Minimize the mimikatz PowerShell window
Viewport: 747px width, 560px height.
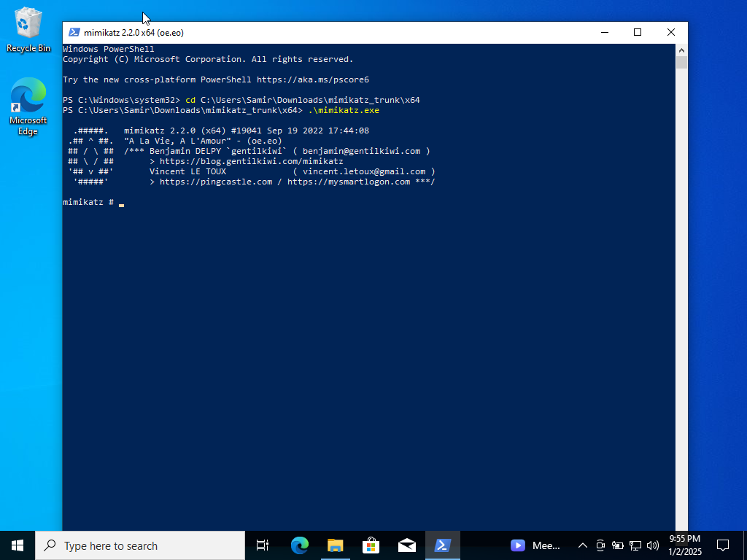point(605,32)
